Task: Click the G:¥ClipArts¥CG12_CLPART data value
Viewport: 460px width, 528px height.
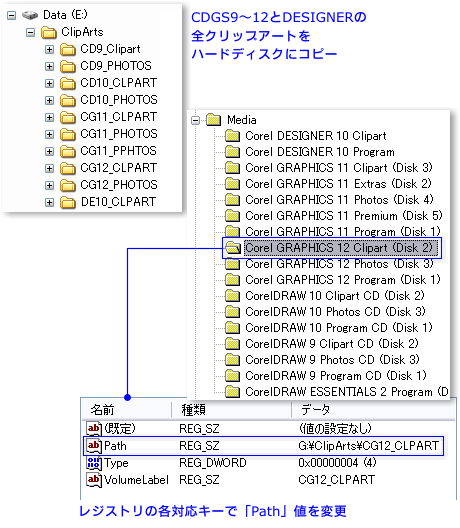Action: tap(368, 446)
